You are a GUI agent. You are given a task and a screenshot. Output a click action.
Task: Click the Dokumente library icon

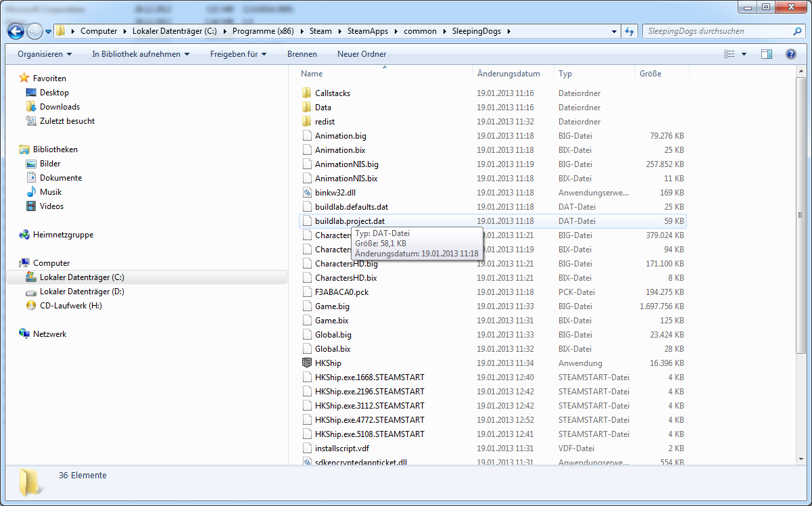(31, 178)
